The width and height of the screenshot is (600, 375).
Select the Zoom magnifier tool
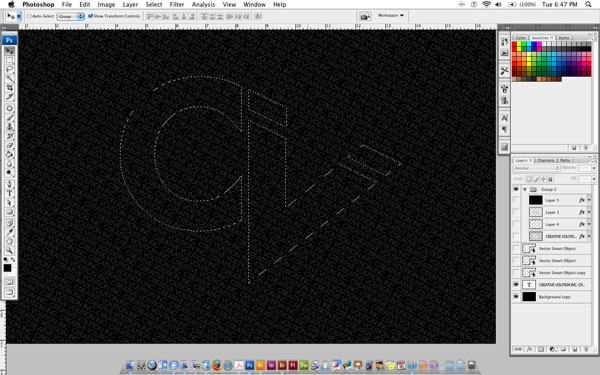tap(10, 251)
